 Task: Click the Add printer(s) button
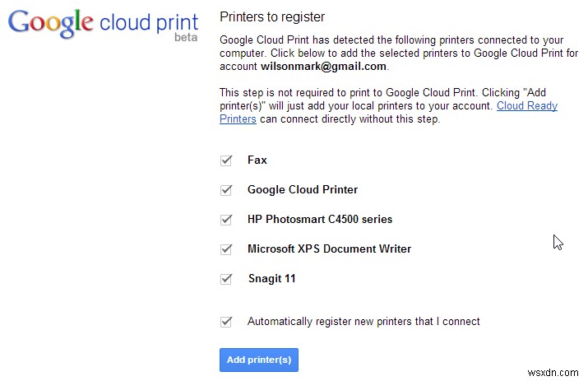pos(259,360)
